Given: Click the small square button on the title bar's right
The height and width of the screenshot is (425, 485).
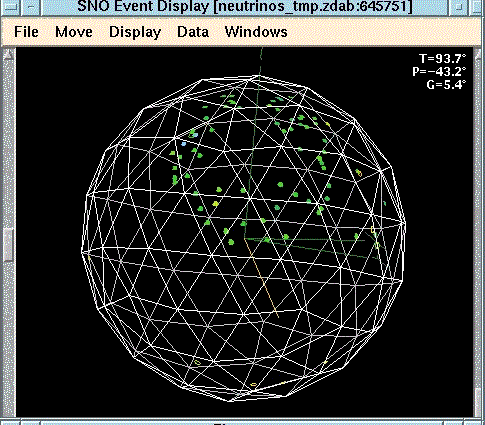Looking at the screenshot, I should [459, 7].
